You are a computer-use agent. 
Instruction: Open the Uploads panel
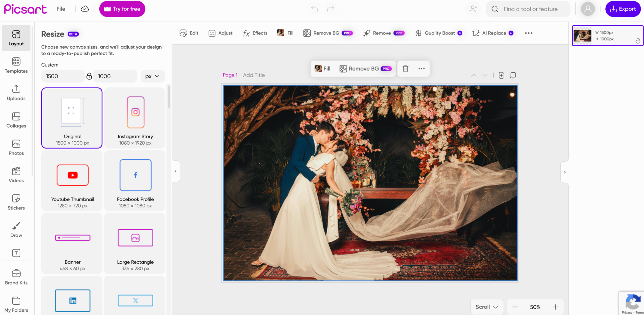click(x=16, y=93)
